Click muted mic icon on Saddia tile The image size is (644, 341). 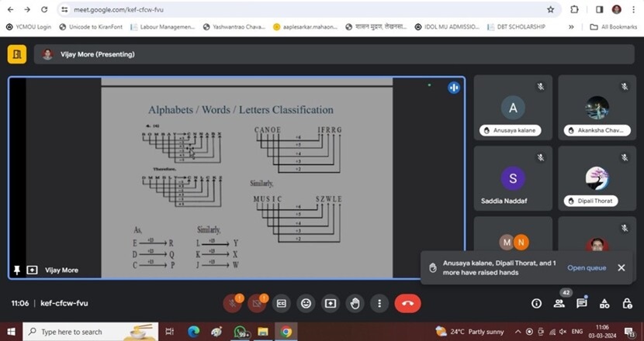pyautogui.click(x=541, y=157)
